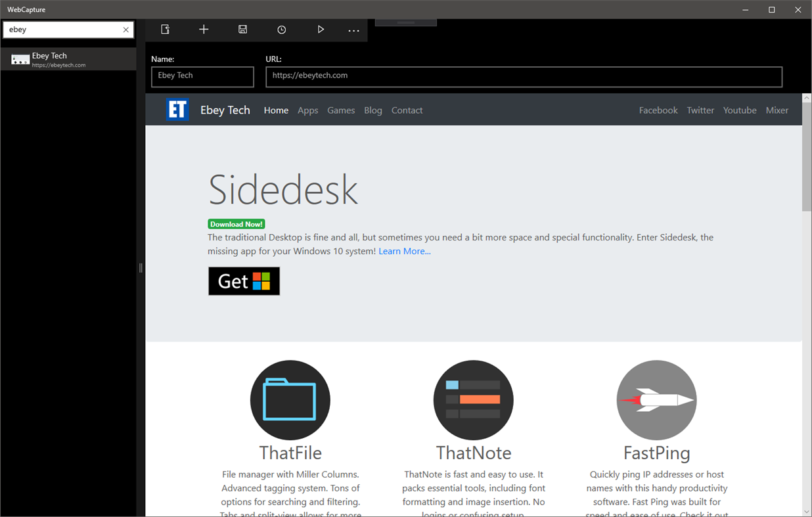Image resolution: width=812 pixels, height=517 pixels.
Task: Select Contact in the navigation bar
Action: coord(407,110)
